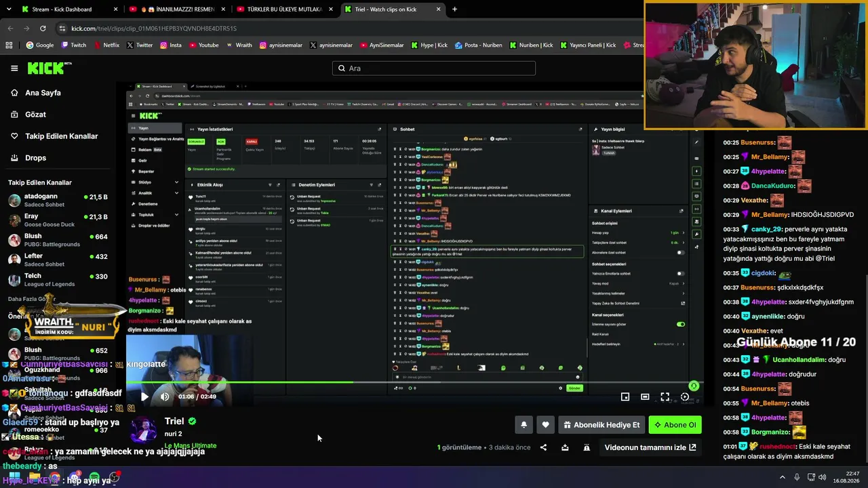Open the Triel channel name link
Screen dimensions: 868x488
tap(174, 422)
